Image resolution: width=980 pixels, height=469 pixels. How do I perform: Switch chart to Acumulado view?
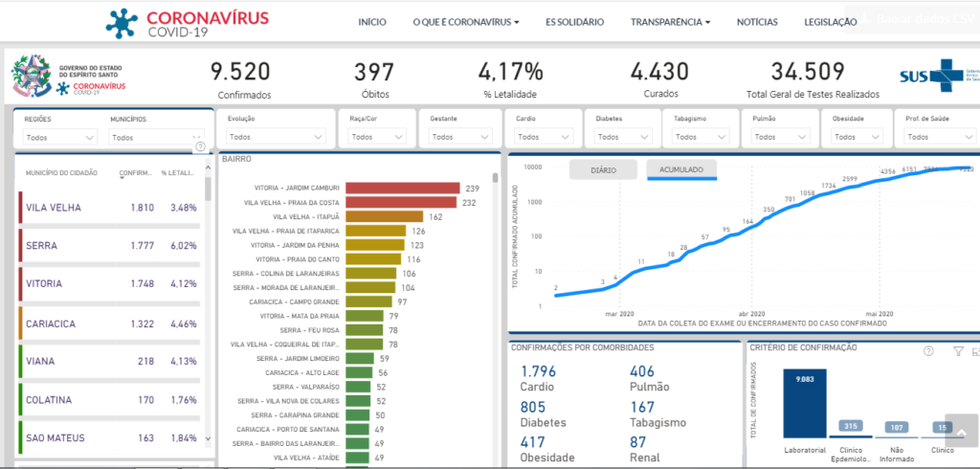[681, 170]
